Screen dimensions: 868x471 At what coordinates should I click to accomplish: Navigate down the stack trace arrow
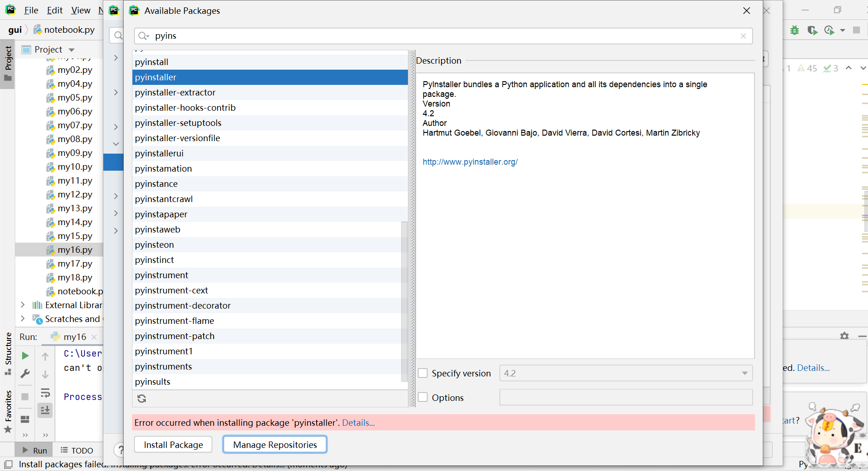(45, 375)
